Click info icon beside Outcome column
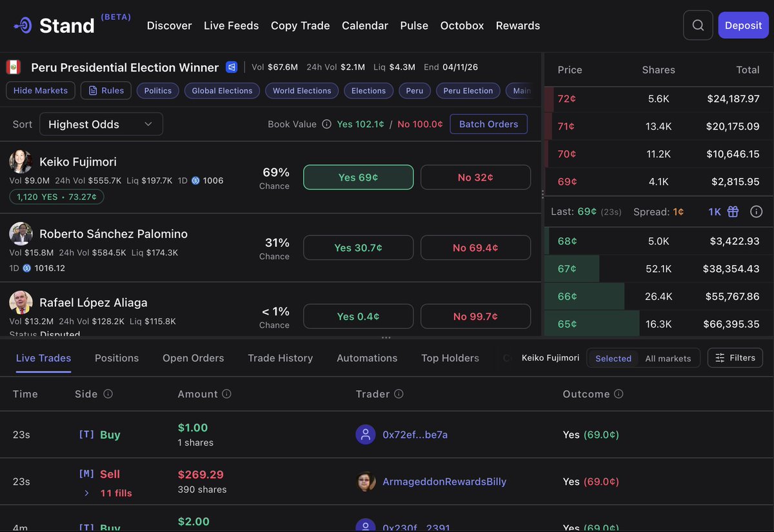774x532 pixels. click(619, 393)
